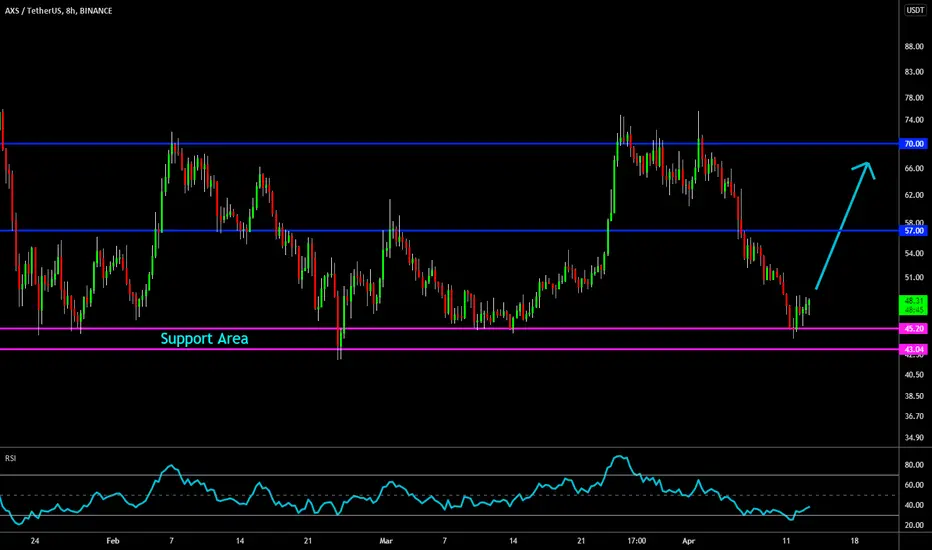Click the magenta 45.20 price label
932x550 pixels.
914,328
